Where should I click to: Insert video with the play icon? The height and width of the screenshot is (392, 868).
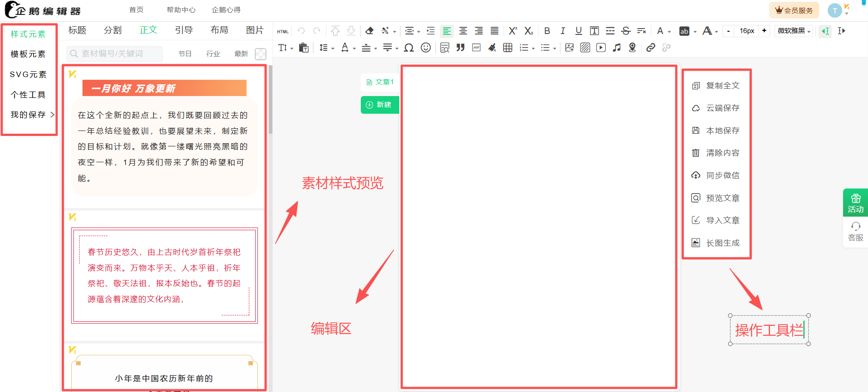click(x=601, y=48)
